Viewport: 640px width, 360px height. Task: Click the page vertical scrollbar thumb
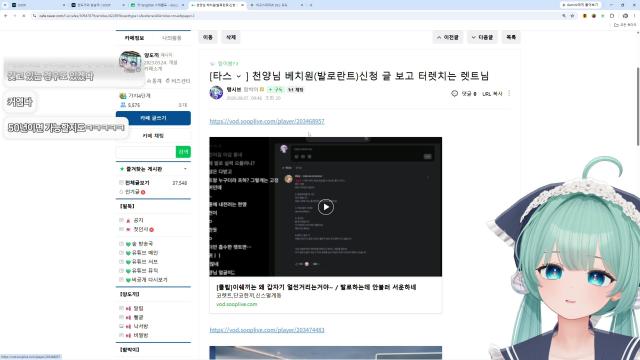pyautogui.click(x=638, y=106)
